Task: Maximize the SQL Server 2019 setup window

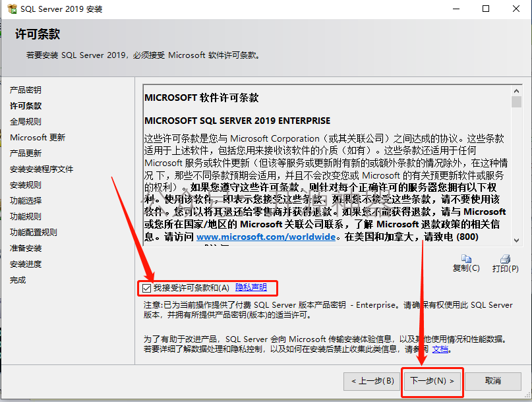Action: coord(486,9)
